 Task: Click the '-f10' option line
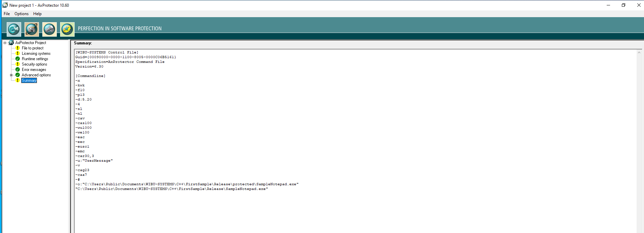point(80,90)
